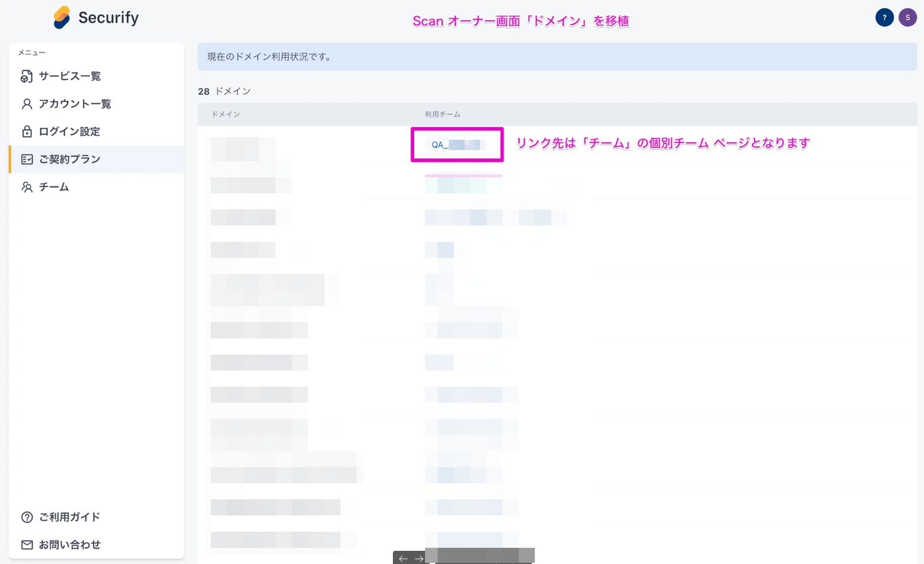
Task: Click the 現在のドメイン利用状況です notice
Action: point(557,57)
